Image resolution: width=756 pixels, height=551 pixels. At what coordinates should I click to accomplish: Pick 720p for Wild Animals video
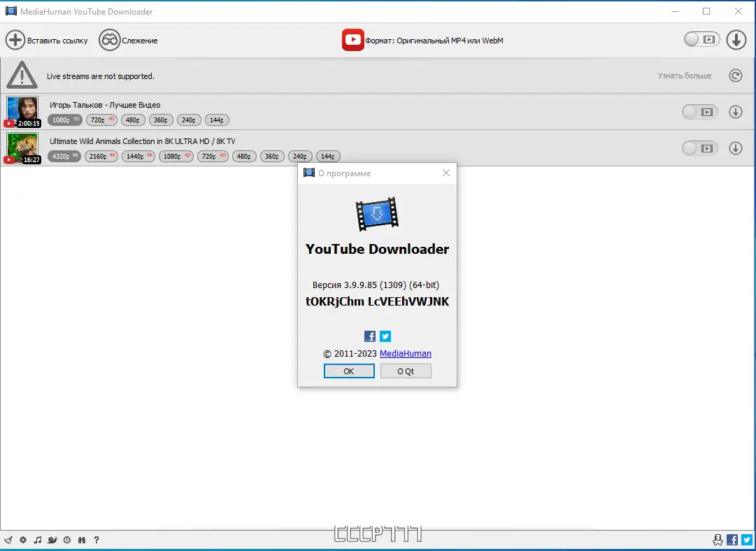click(x=213, y=156)
